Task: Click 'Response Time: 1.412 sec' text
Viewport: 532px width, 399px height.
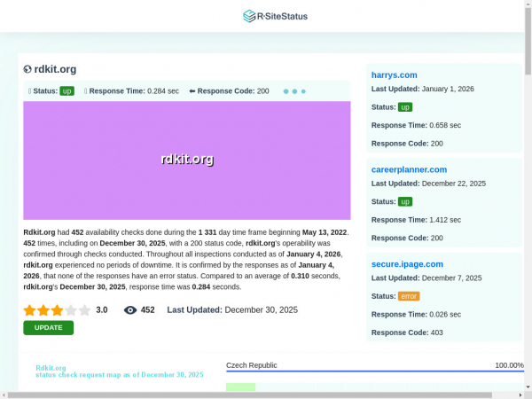Action: pos(417,220)
